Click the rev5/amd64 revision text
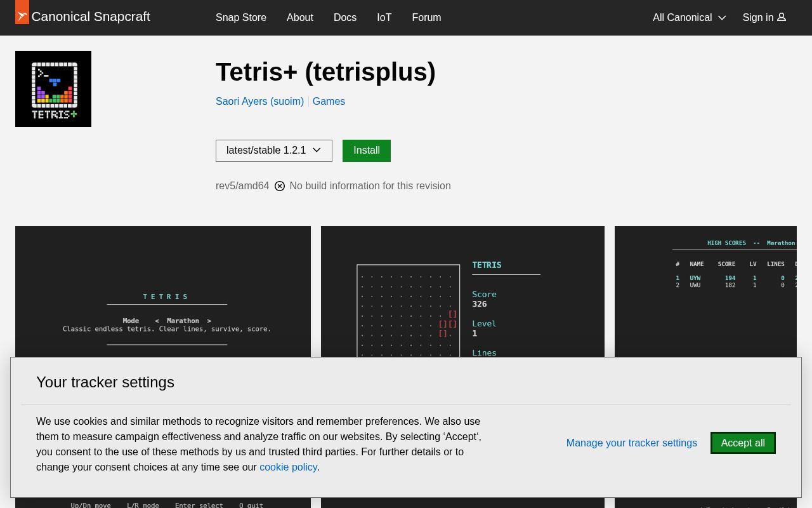 tap(242, 186)
